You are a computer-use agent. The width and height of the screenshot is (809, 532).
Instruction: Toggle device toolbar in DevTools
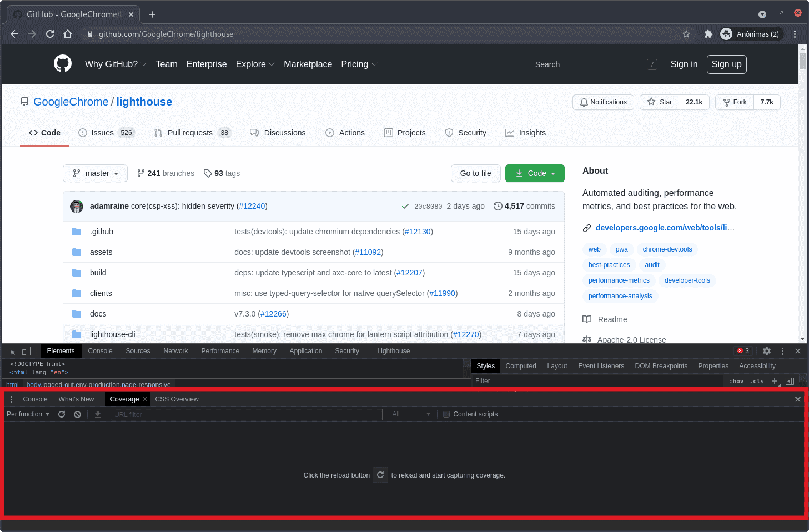(x=26, y=351)
